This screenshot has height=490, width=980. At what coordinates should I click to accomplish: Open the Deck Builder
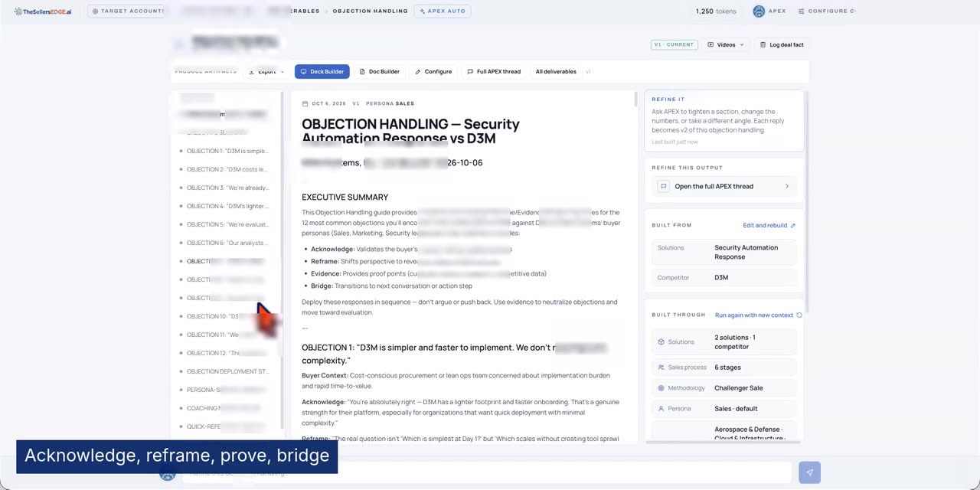(322, 71)
